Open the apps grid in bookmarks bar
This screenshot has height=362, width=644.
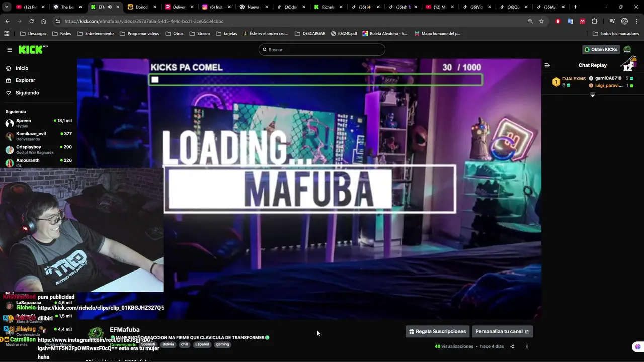tap(7, 34)
